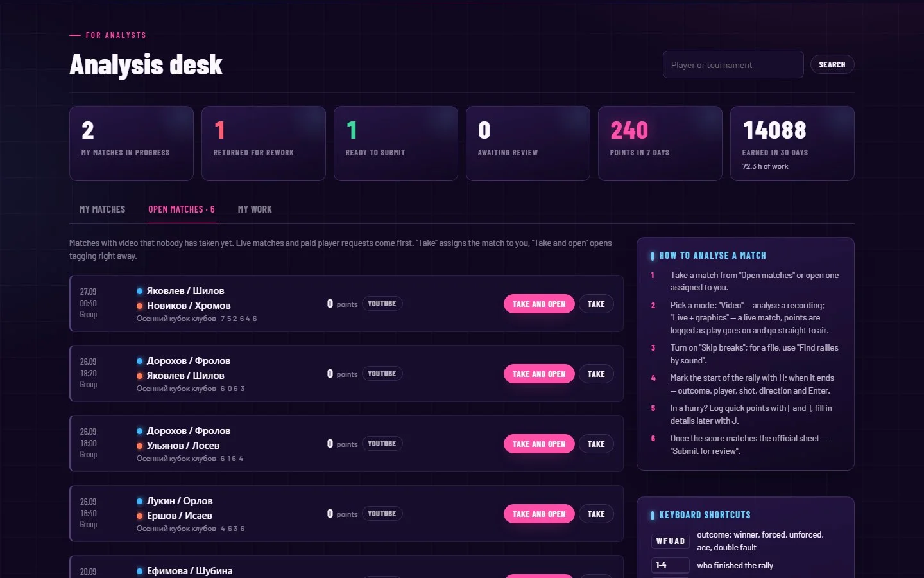Take and open Лукин / Орлов match
Viewport: 924px width, 578px height.
click(x=539, y=514)
